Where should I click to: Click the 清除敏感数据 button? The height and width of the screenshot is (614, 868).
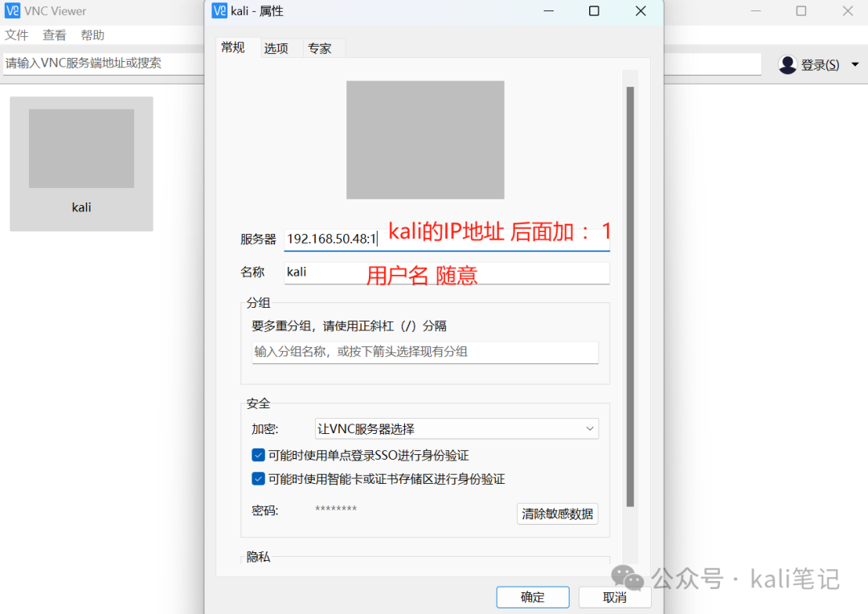pyautogui.click(x=558, y=514)
